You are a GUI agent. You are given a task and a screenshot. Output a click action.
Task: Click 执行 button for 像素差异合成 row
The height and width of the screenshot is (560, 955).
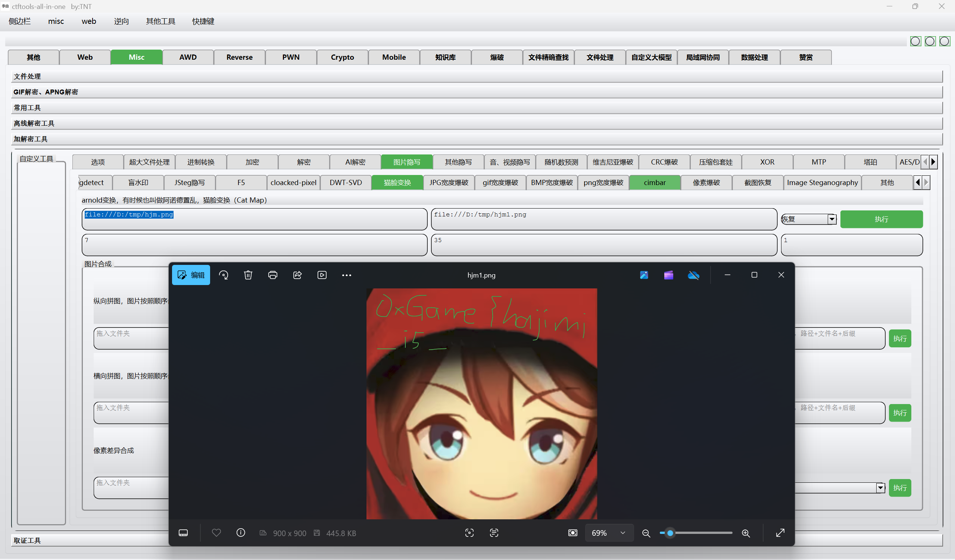pyautogui.click(x=900, y=488)
